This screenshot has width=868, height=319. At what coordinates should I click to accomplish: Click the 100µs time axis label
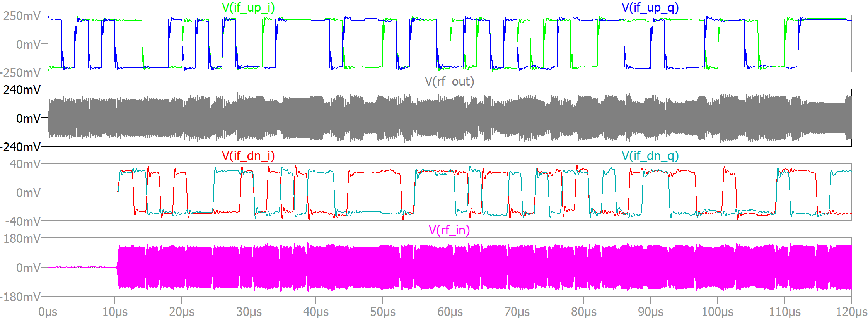click(718, 312)
